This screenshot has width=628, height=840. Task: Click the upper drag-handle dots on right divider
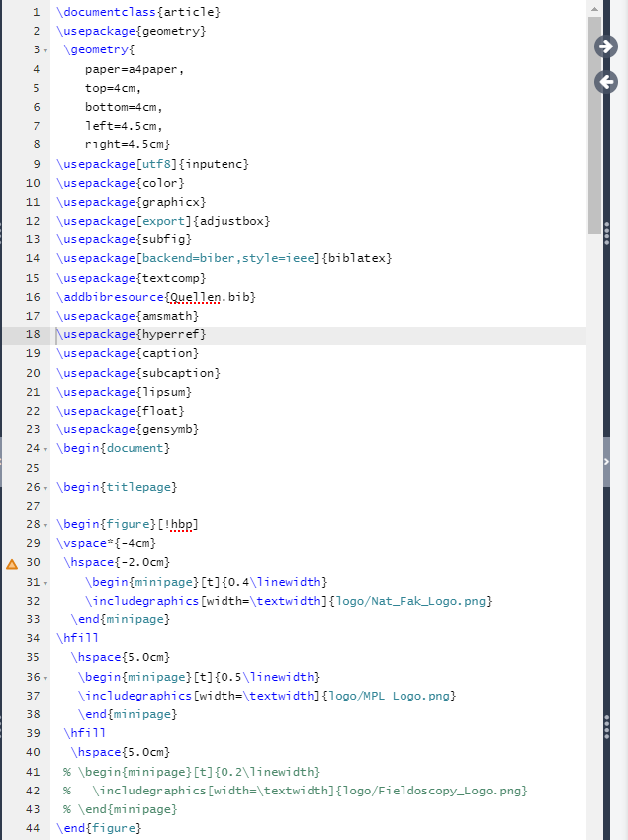tap(606, 233)
